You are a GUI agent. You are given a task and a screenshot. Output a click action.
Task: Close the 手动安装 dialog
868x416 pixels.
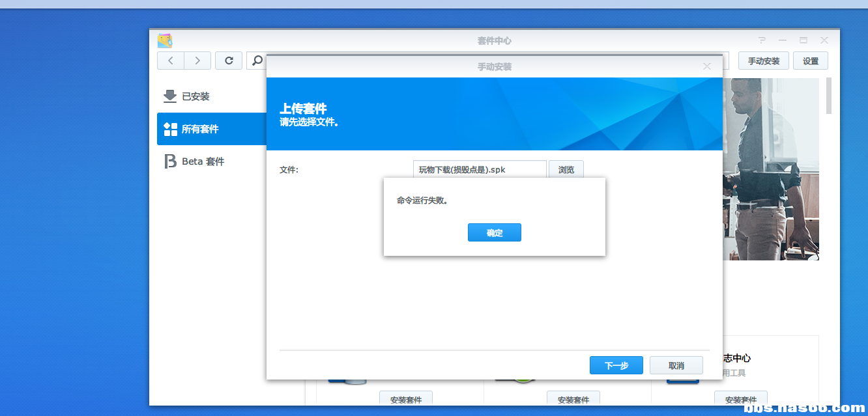(706, 66)
